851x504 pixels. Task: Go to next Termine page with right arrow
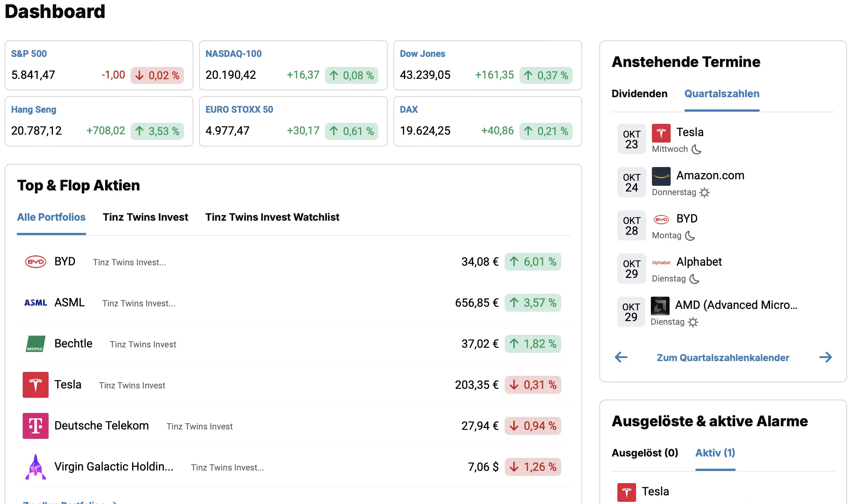pos(825,357)
